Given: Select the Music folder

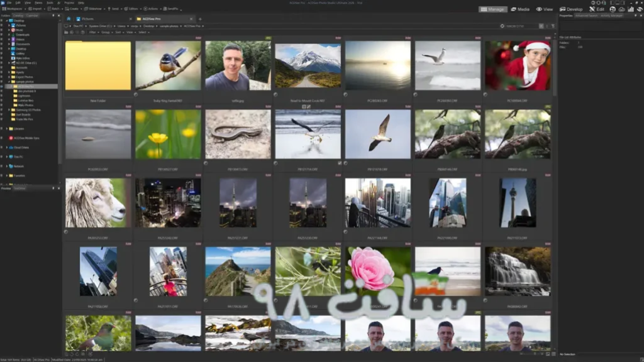Looking at the screenshot, I should 19,30.
